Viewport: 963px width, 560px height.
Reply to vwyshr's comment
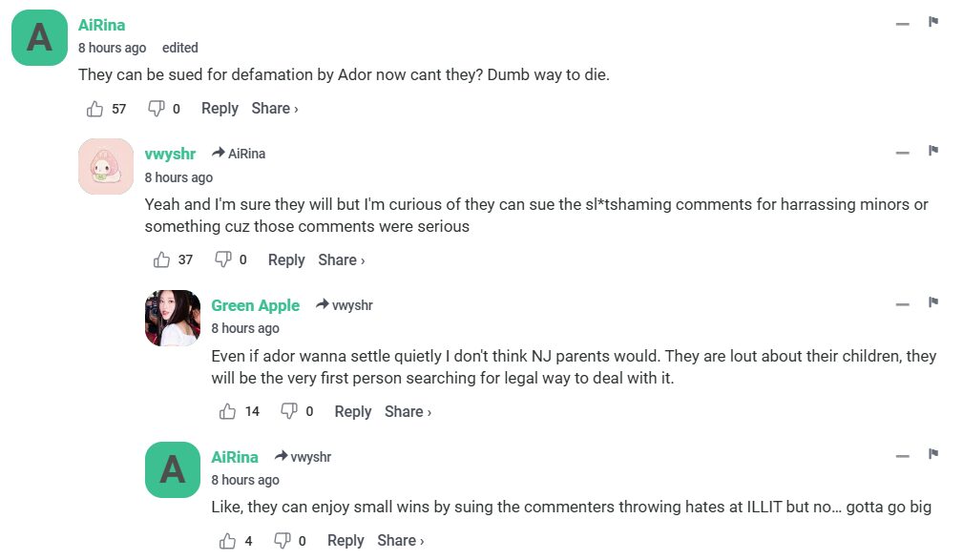tap(286, 259)
